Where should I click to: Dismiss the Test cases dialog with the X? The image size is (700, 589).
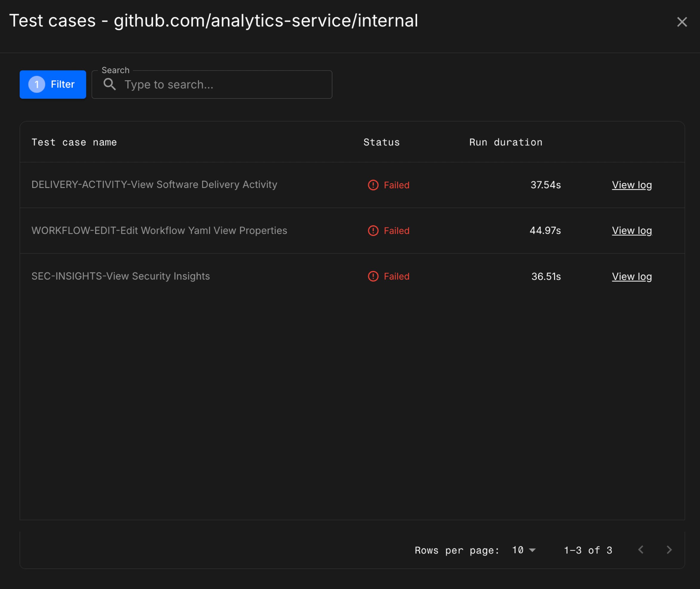(682, 22)
